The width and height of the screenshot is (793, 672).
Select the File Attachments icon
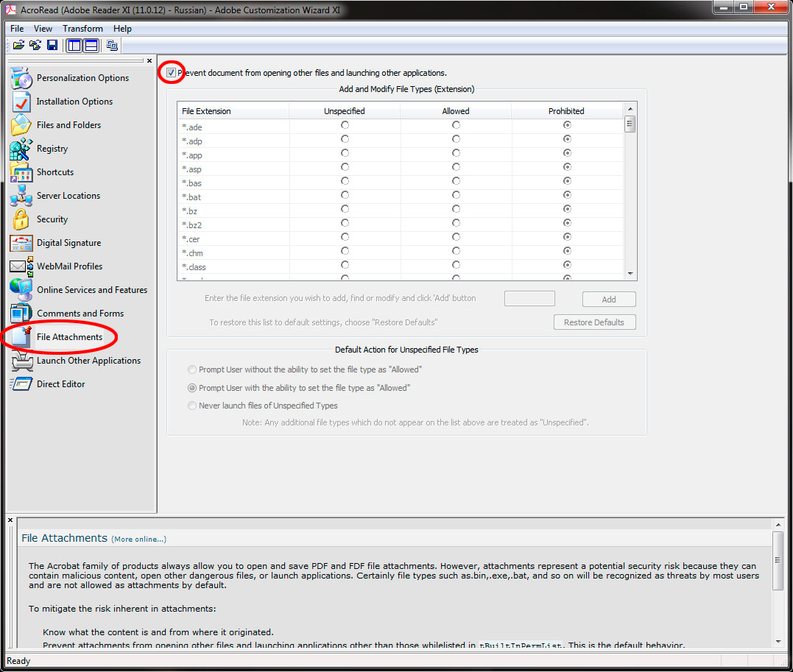(x=21, y=337)
